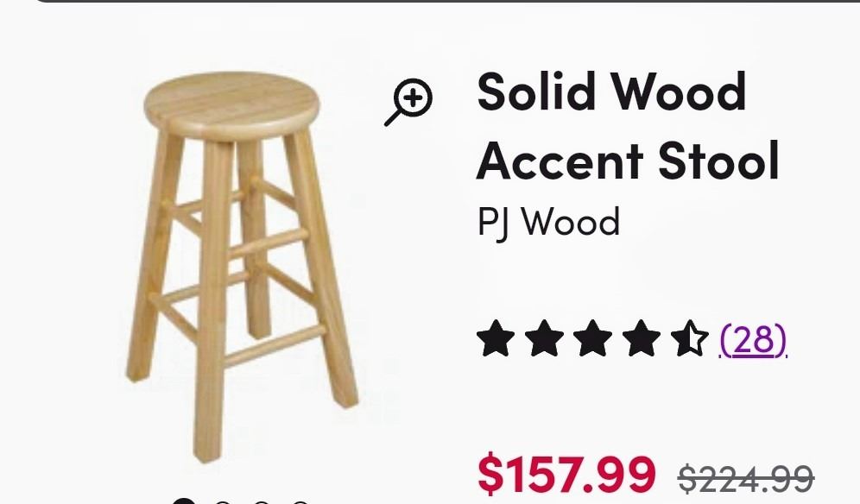The image size is (860, 504).
Task: Click the stool's round seat top
Action: tap(231, 104)
